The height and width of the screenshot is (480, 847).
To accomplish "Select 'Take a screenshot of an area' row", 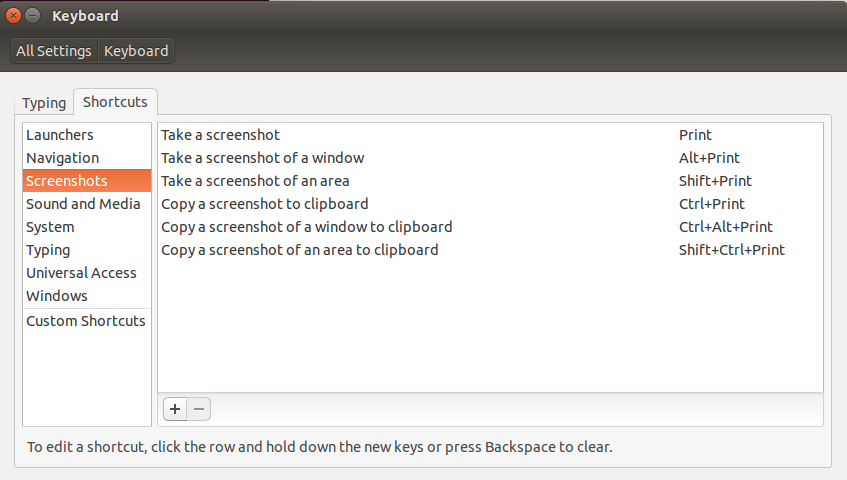I will pos(490,181).
